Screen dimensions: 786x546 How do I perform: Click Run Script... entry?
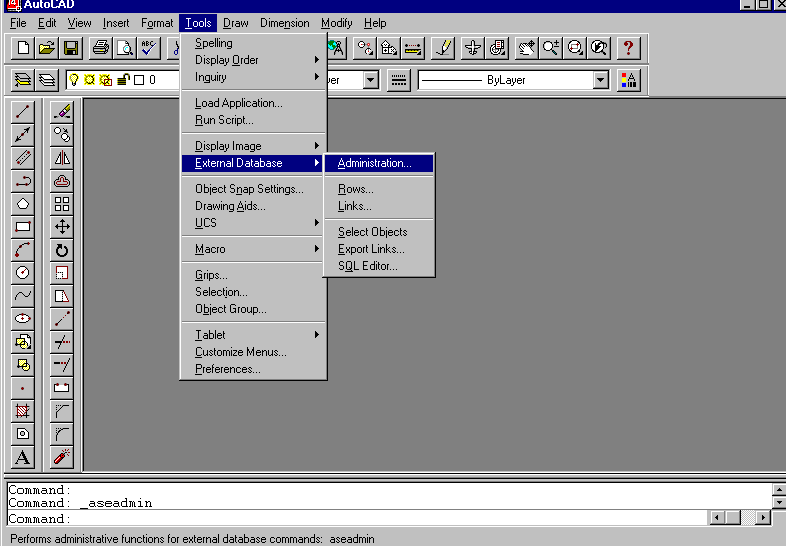click(254, 120)
